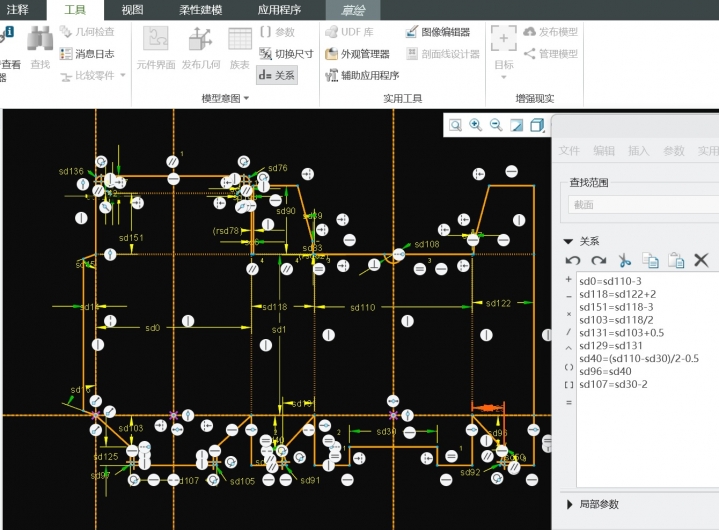719x530 pixels.
Task: Click the scissors cut icon
Action: point(624,260)
